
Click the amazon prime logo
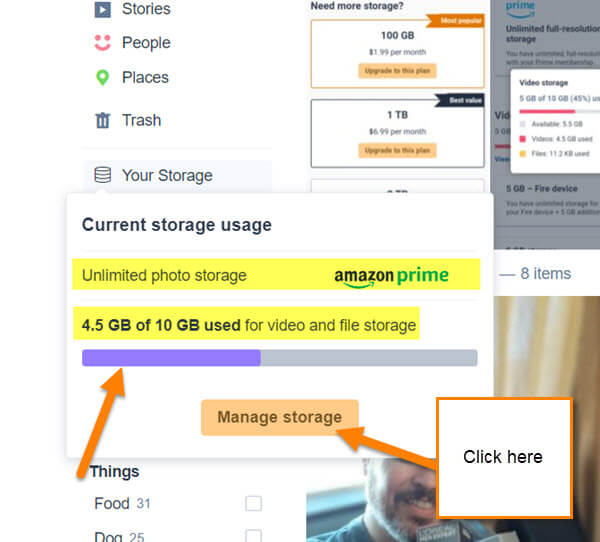point(391,276)
